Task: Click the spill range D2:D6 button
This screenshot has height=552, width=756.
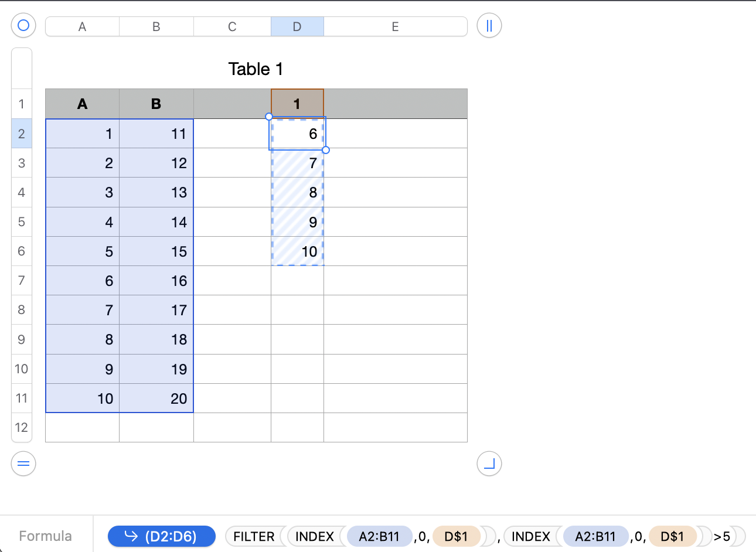Action: click(162, 536)
